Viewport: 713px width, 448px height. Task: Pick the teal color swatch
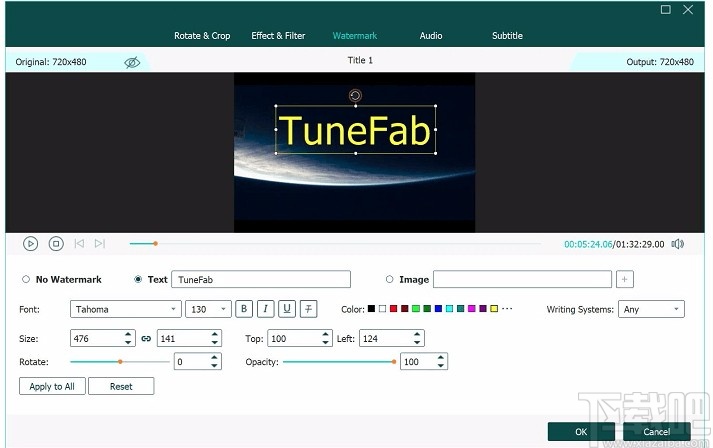461,309
